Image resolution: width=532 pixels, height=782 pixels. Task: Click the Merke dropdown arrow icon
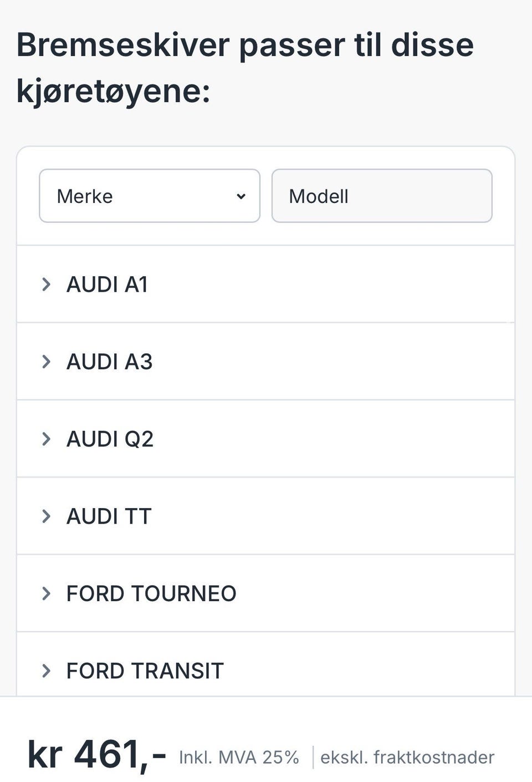[x=241, y=196]
